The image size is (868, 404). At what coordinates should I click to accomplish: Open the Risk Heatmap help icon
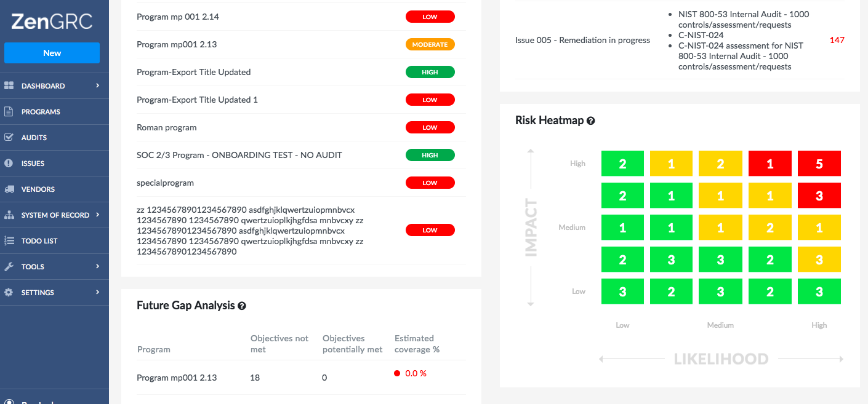click(591, 121)
